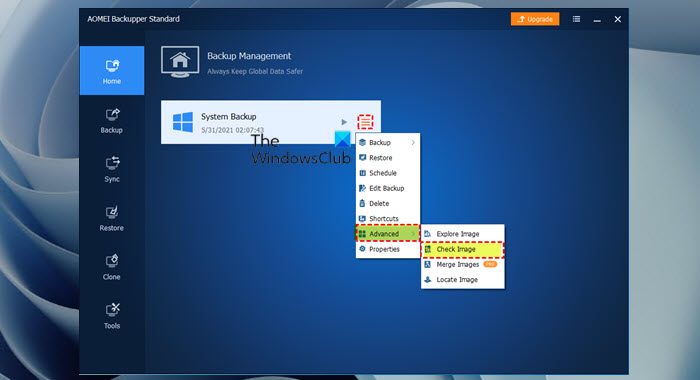Select Delete in the context menu
Viewport: 700px width, 380px height.
click(388, 203)
